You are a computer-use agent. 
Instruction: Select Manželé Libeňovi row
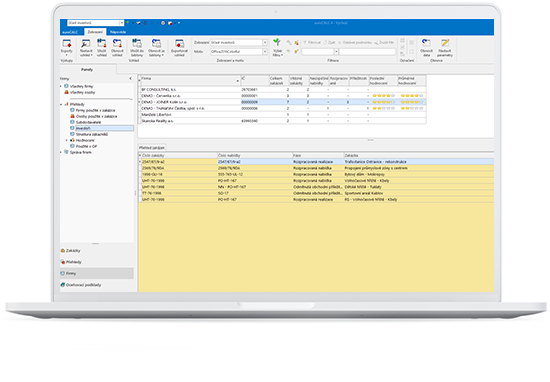[x=283, y=115]
